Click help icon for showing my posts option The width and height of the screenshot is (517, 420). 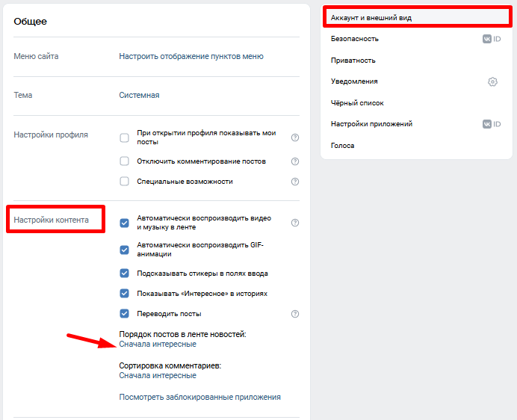coord(295,138)
